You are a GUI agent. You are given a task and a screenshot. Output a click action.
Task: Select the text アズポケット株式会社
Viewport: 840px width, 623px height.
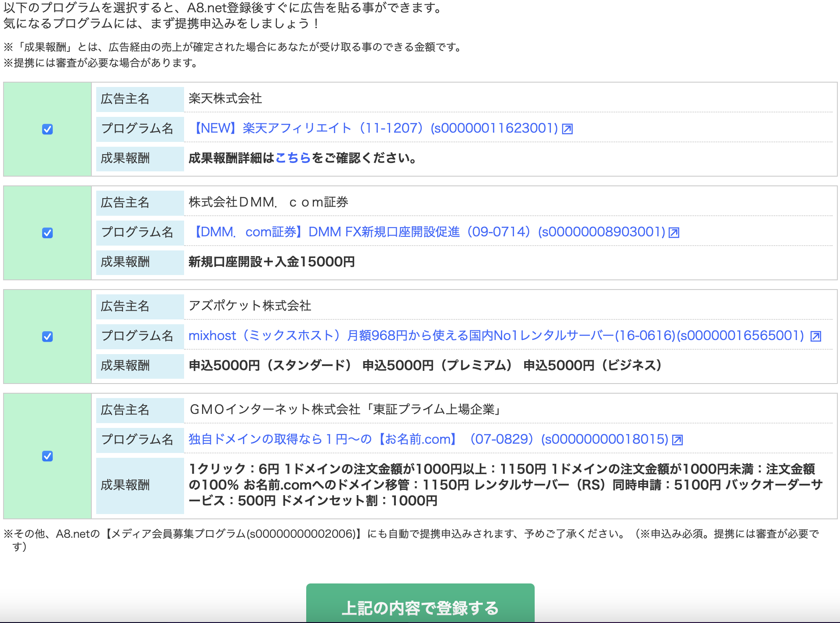[x=250, y=306]
